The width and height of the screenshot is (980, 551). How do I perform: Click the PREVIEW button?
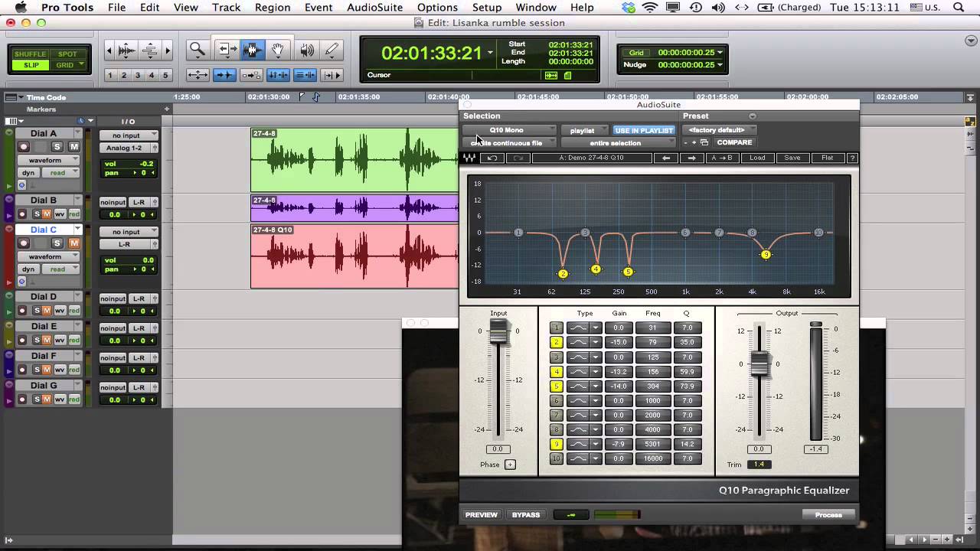(482, 515)
